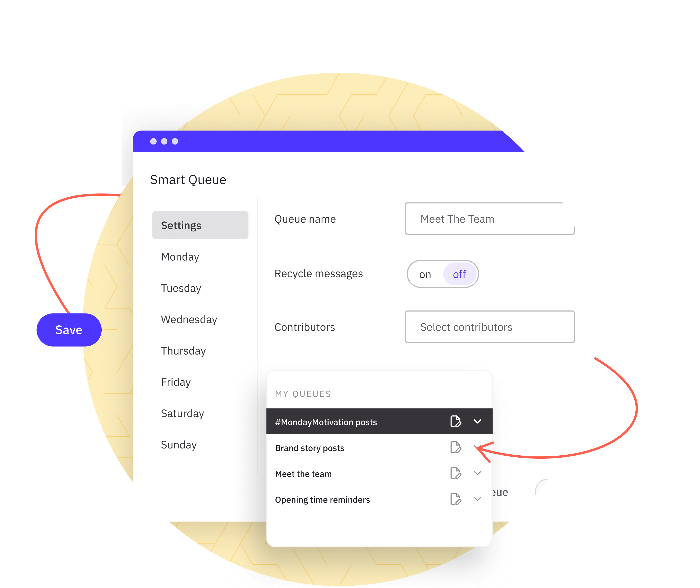Click the edit icon for Opening time reminders

tap(455, 499)
